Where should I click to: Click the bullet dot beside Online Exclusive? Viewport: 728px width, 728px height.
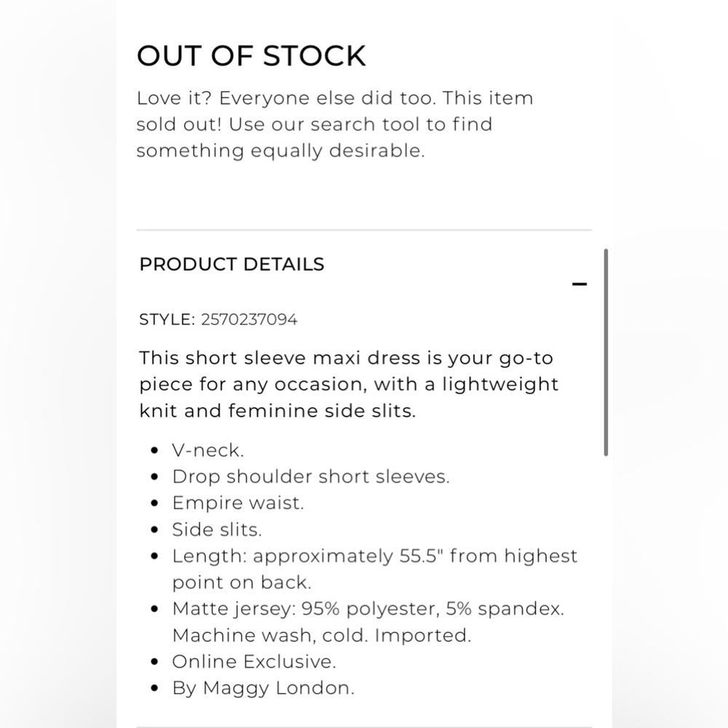pos(155,662)
